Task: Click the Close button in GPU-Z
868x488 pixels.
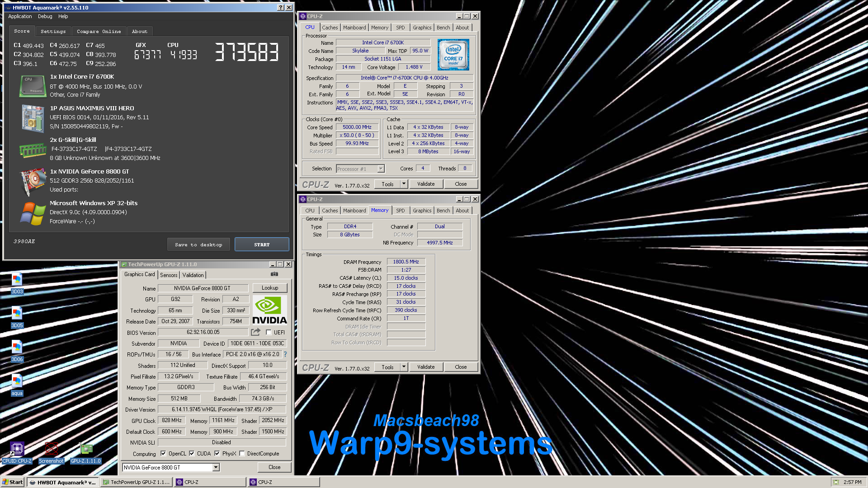Action: pyautogui.click(x=274, y=467)
